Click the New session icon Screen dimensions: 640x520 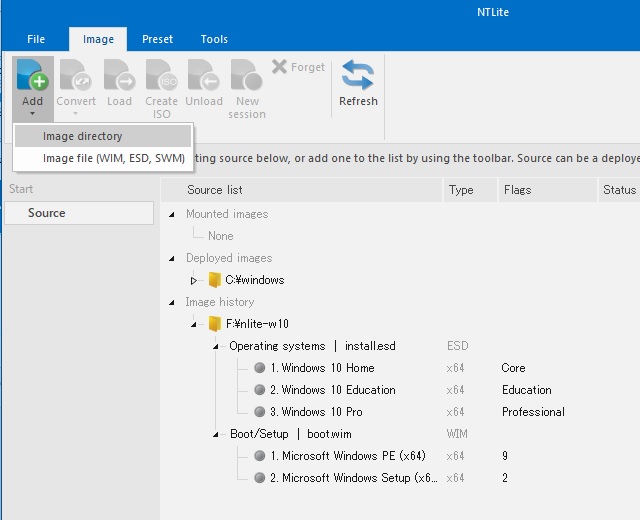click(247, 76)
